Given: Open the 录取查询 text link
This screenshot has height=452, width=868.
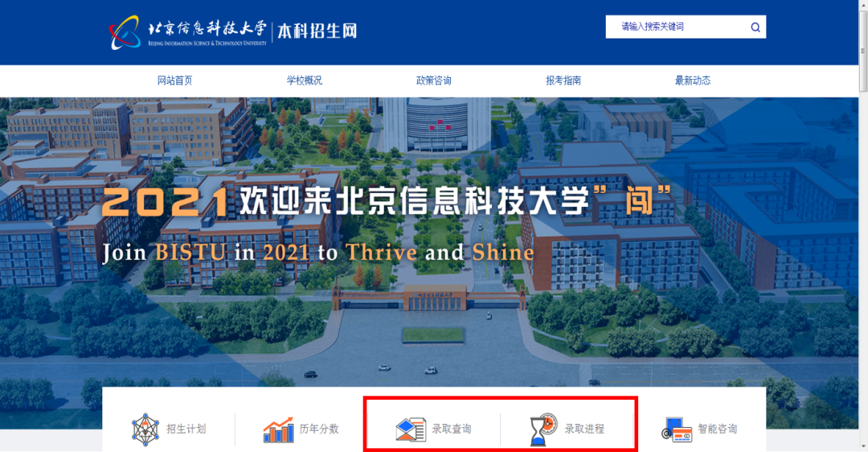Looking at the screenshot, I should pyautogui.click(x=452, y=429).
